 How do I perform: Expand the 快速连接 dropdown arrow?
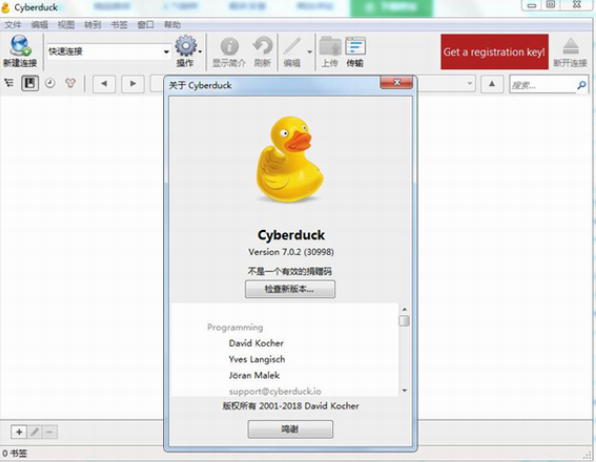166,52
